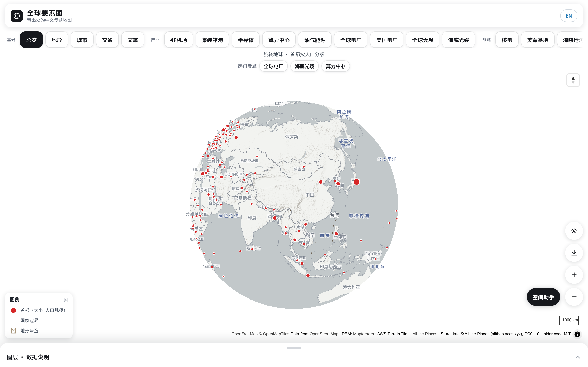This screenshot has height=367, width=588.
Task: Open the 空间助手 assistant button
Action: [543, 297]
